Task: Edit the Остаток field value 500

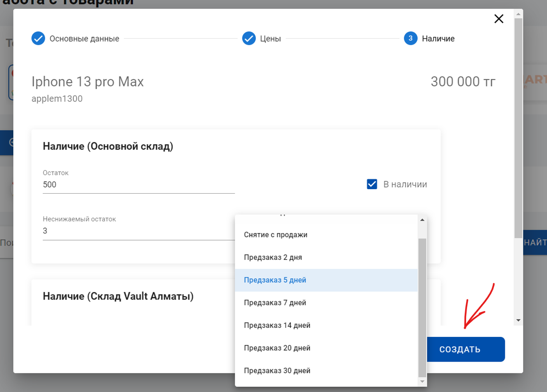Action: (x=138, y=185)
